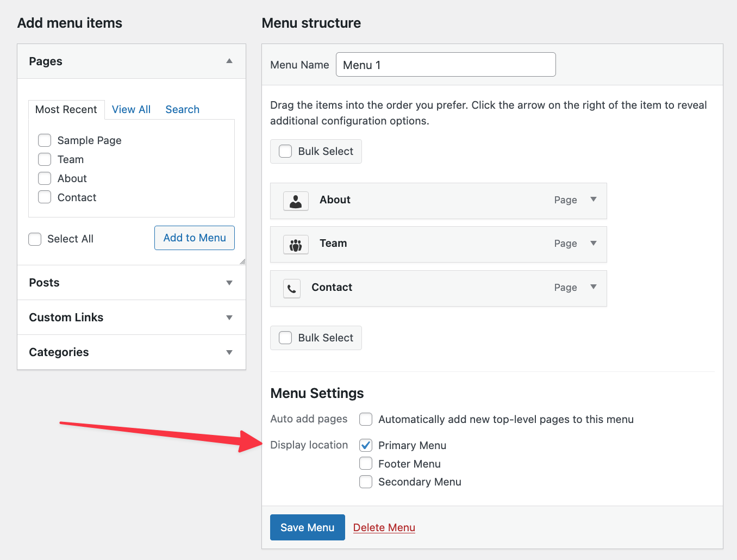Open the Search tab in Pages

click(x=182, y=109)
